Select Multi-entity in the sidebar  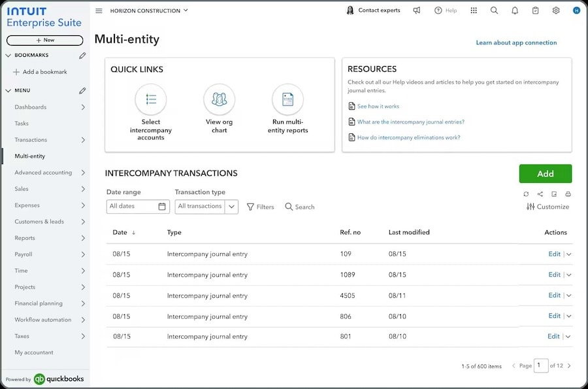pos(30,156)
